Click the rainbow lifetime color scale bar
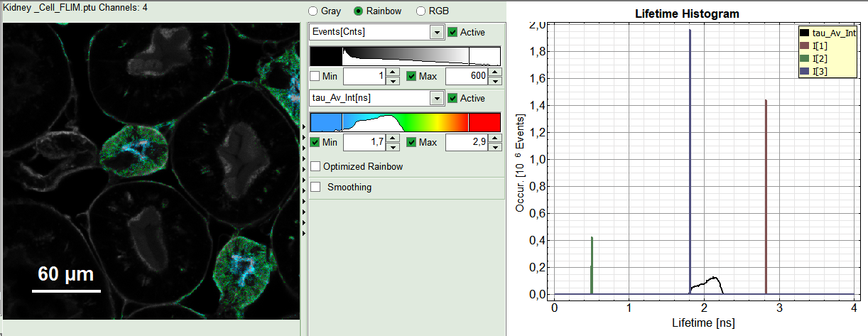The width and height of the screenshot is (868, 336). [405, 122]
